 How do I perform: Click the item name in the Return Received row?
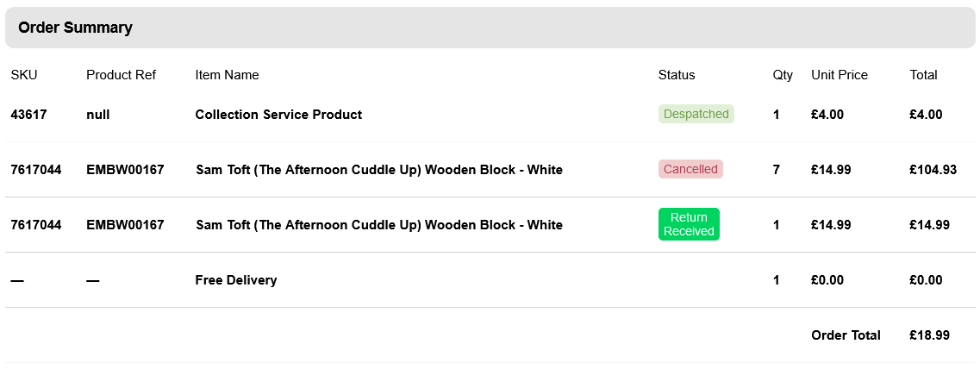(x=379, y=225)
